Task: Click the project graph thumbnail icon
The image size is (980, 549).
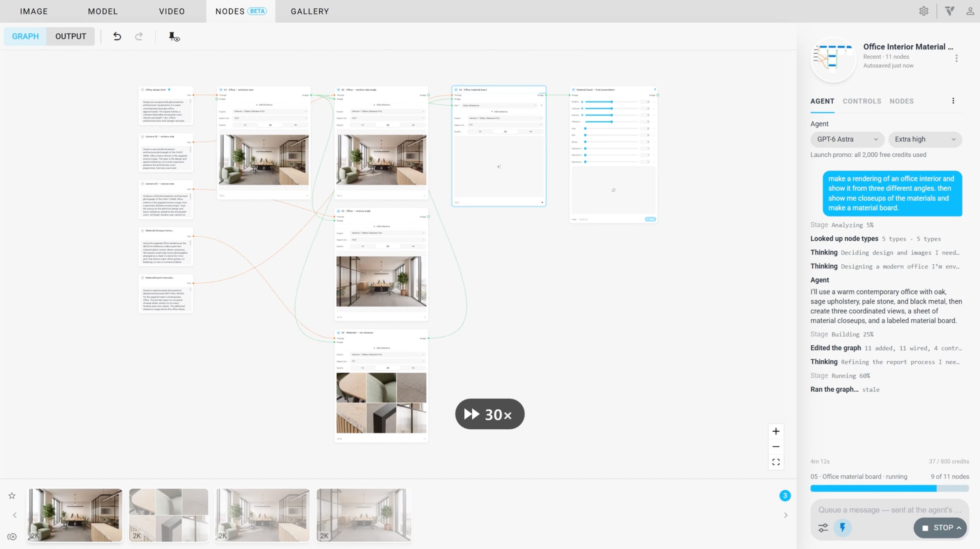Action: tap(833, 59)
